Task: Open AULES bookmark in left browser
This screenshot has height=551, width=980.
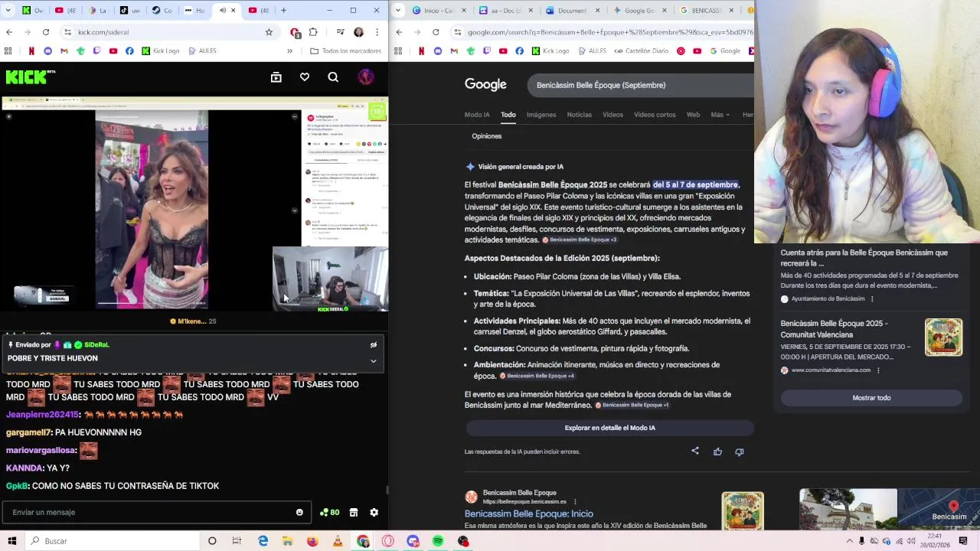Action: tap(201, 51)
